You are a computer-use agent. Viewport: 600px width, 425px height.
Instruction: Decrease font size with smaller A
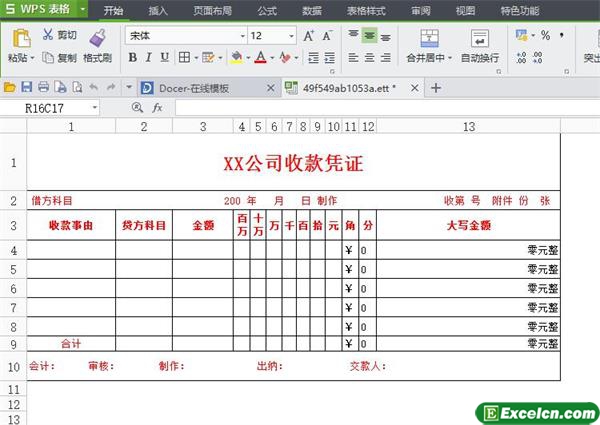click(327, 36)
